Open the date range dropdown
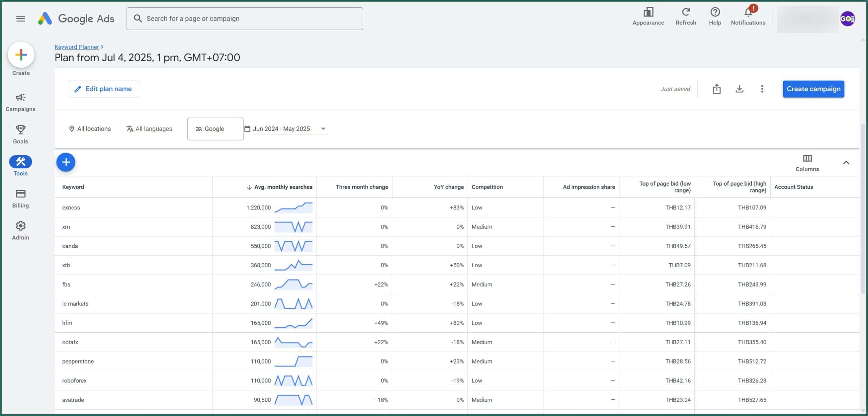The image size is (868, 416). pos(286,129)
